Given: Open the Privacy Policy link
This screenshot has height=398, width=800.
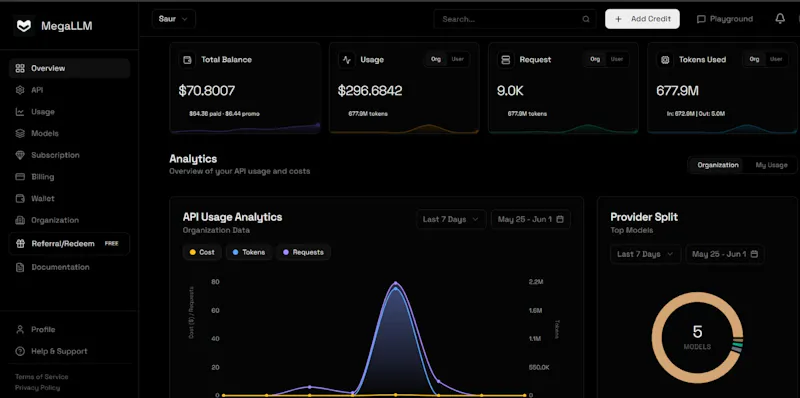Looking at the screenshot, I should [x=37, y=388].
